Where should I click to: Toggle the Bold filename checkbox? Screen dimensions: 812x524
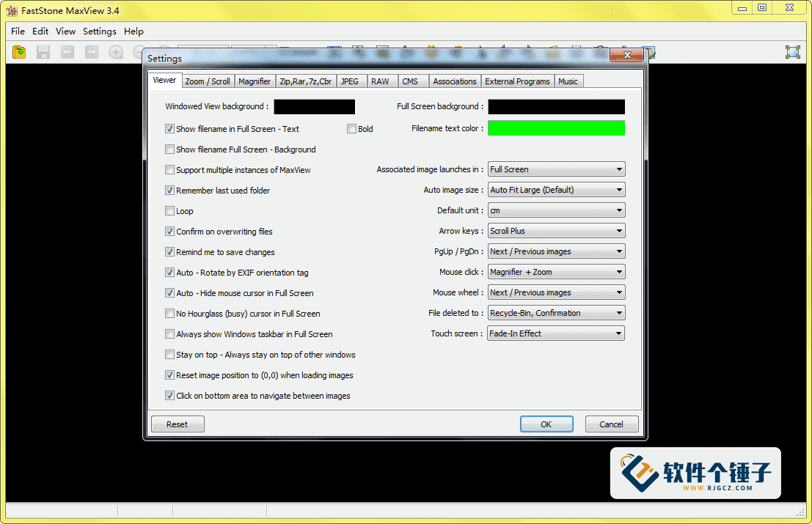[x=352, y=129]
